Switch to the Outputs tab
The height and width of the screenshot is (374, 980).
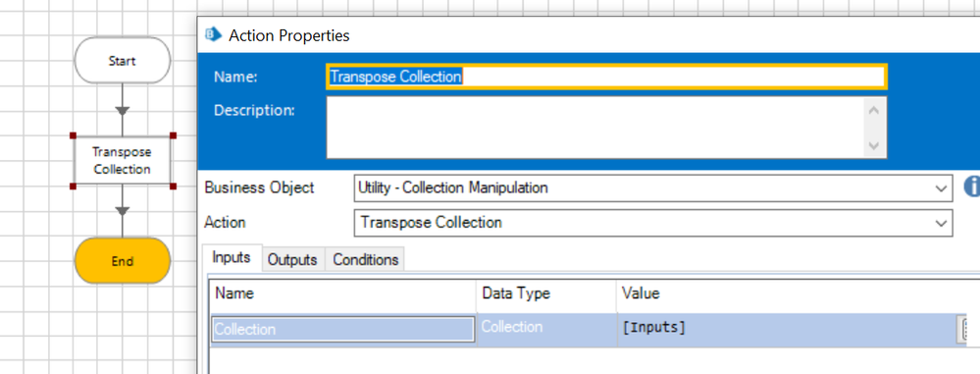(292, 259)
